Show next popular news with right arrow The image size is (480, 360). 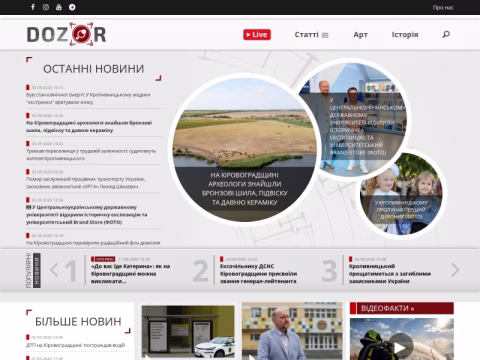tap(455, 270)
